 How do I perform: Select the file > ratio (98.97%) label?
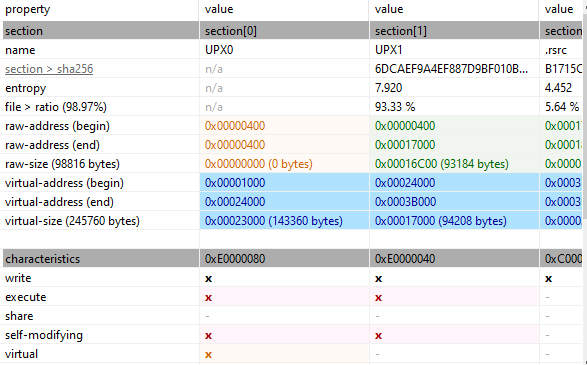coord(56,107)
